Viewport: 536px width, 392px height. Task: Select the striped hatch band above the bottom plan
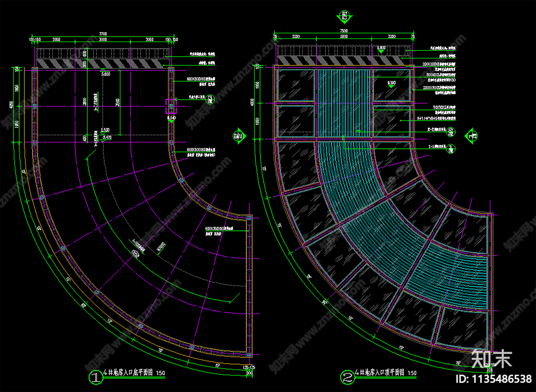(103, 63)
